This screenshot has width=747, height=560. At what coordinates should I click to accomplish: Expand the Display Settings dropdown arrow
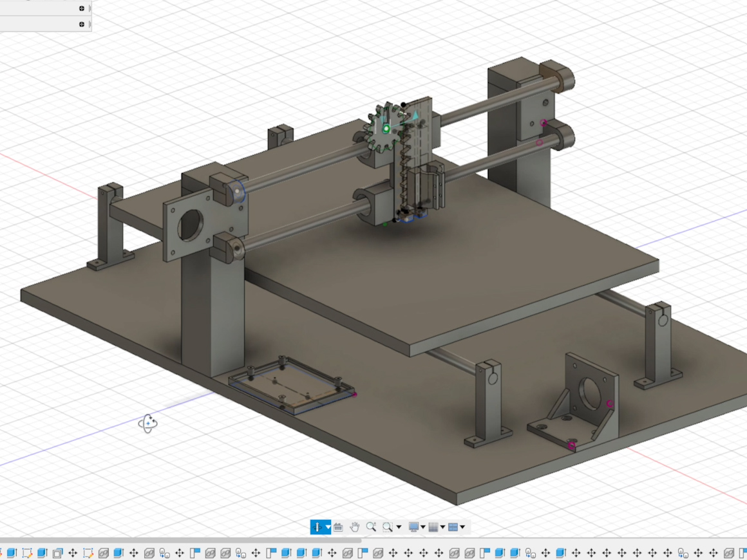tap(423, 527)
